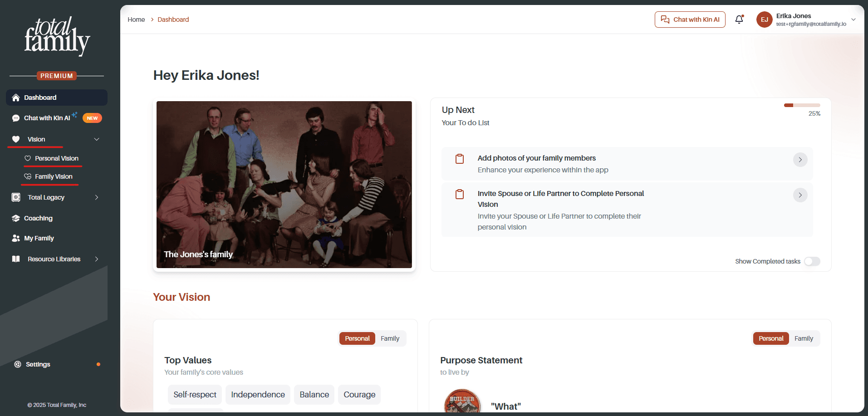Open the Jones's family photo
This screenshot has height=416, width=868.
tap(284, 185)
